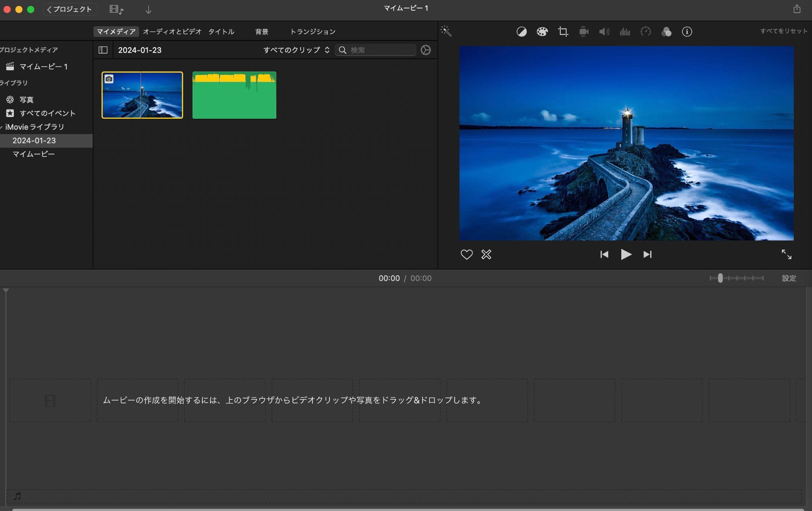
Task: Go back to プロジェクト
Action: point(70,9)
